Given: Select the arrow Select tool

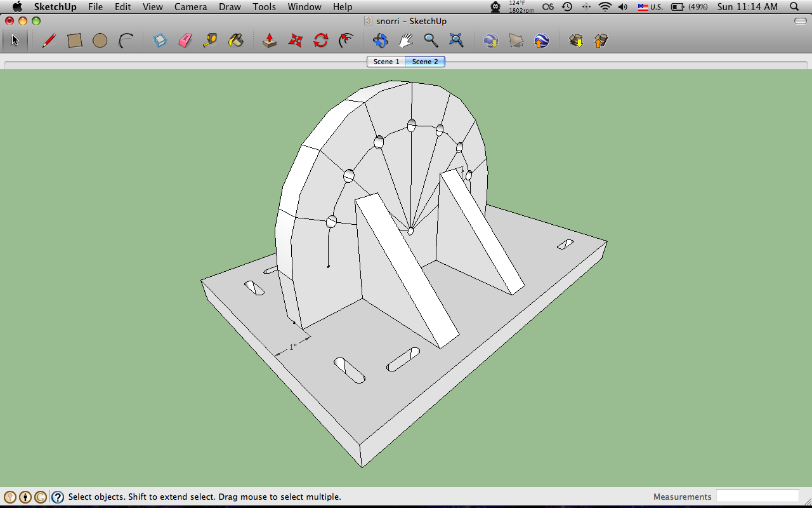Looking at the screenshot, I should click(15, 41).
